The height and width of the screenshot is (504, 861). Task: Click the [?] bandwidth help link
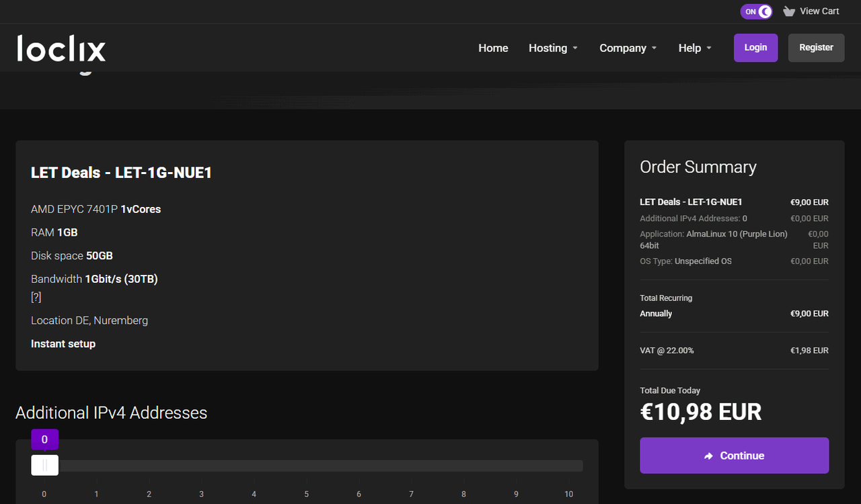(36, 297)
